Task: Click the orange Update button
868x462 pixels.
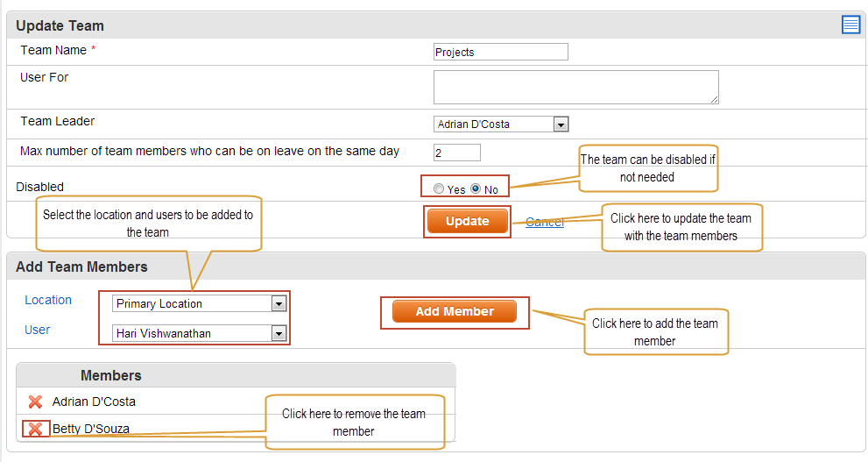Action: pos(467,222)
